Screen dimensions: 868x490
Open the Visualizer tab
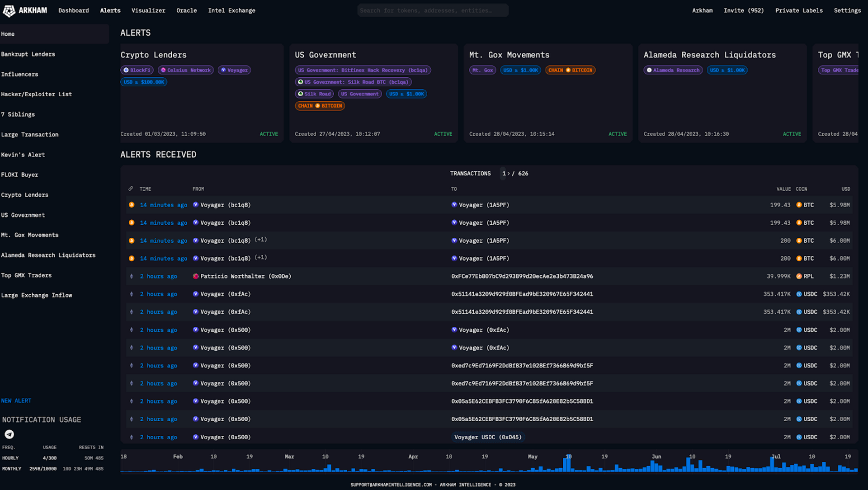148,10
